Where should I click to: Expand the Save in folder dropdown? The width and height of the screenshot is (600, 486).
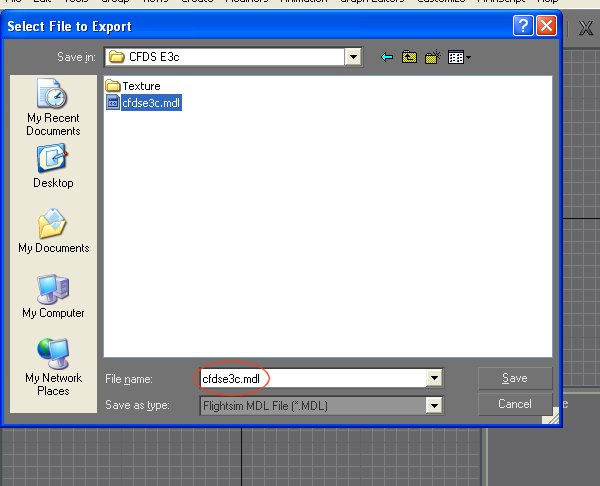tap(353, 58)
